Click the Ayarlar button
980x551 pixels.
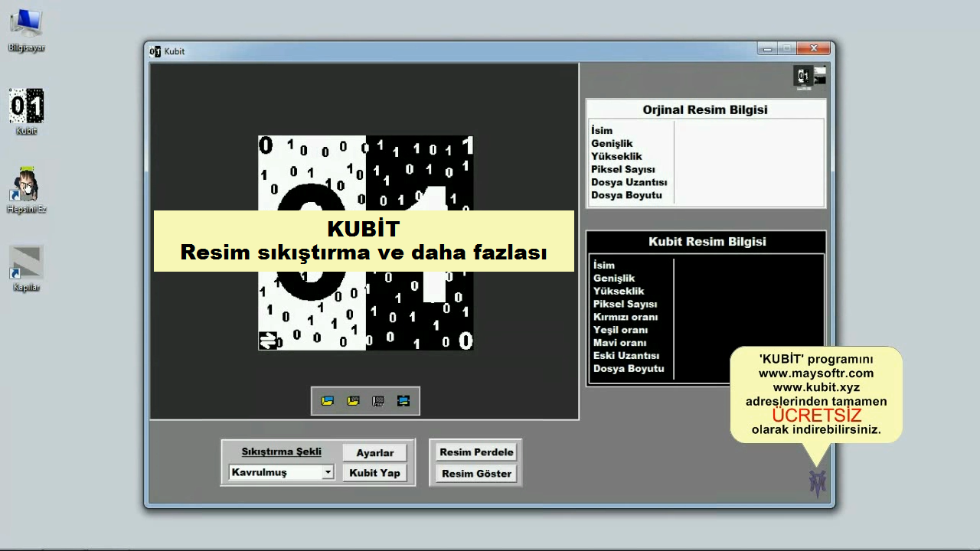click(374, 452)
